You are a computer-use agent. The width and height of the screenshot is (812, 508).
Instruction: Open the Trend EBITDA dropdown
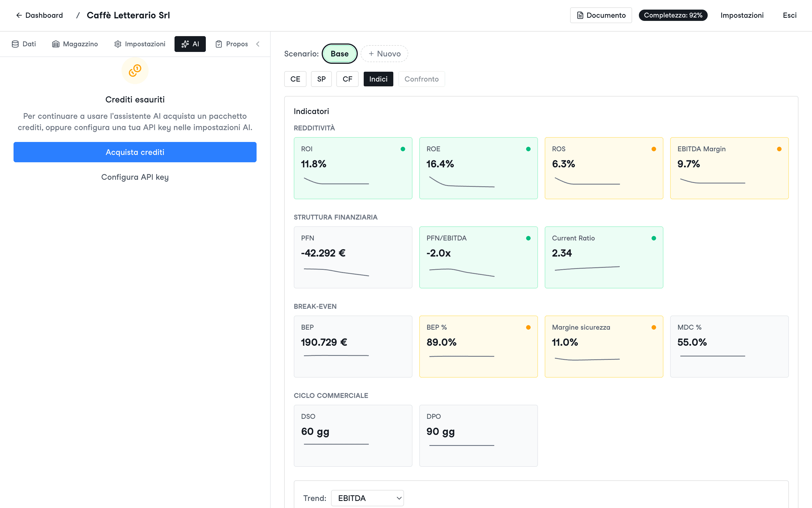(x=367, y=498)
